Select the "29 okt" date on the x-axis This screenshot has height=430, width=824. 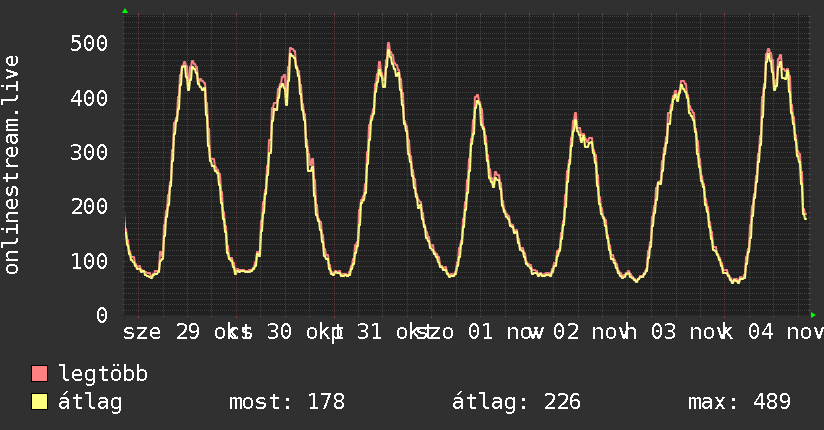tap(209, 331)
